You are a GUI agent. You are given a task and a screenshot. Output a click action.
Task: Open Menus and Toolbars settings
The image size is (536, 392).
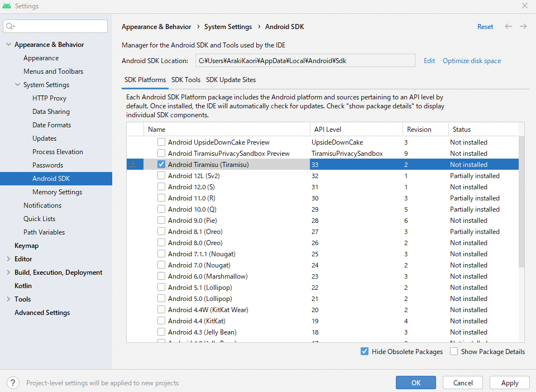54,71
